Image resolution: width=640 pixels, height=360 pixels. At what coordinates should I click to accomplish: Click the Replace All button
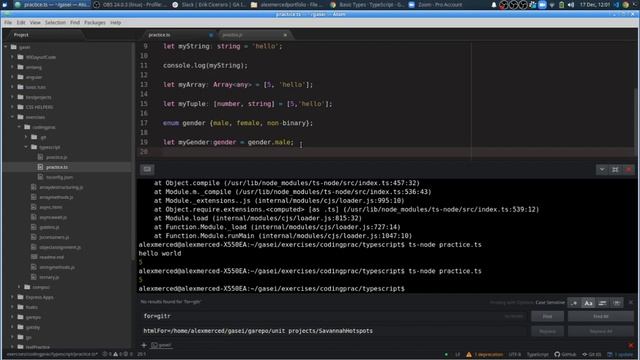(x=600, y=331)
